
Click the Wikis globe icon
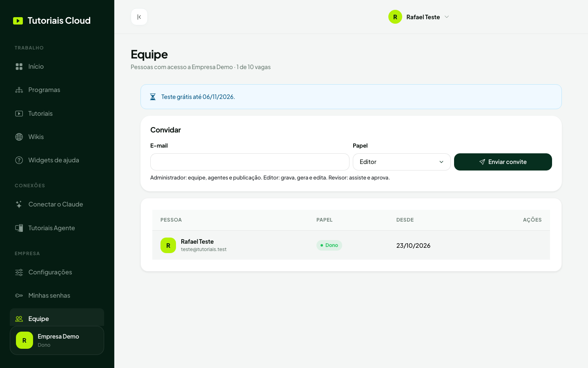click(19, 137)
